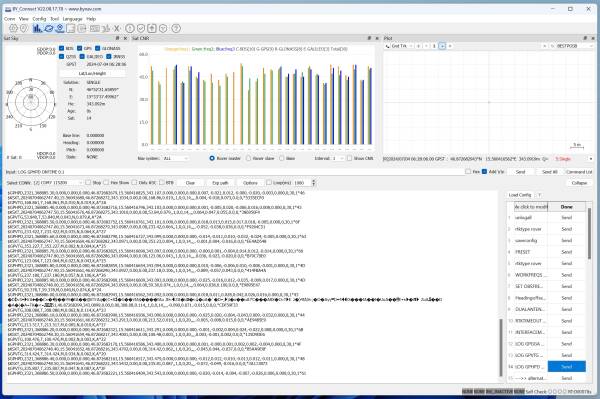This screenshot has height=399, width=600.
Task: Uncheck the BDS constellation checkbox
Action: tap(62, 48)
